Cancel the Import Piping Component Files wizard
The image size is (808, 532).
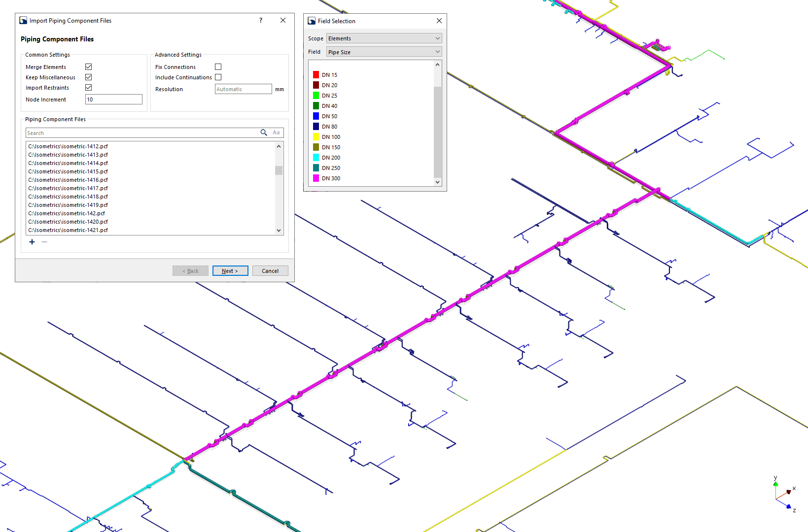coord(270,270)
